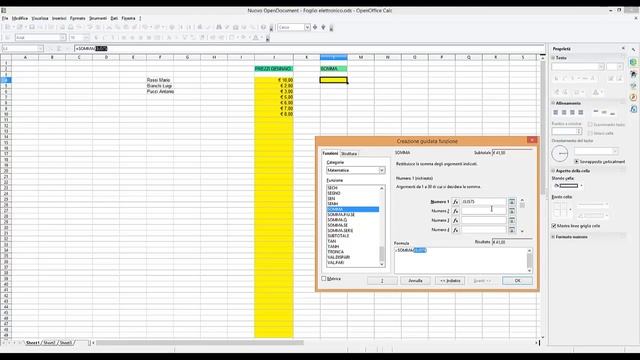Shrink dialog to select range for Numero 2
The image size is (640, 360).
pos(511,211)
